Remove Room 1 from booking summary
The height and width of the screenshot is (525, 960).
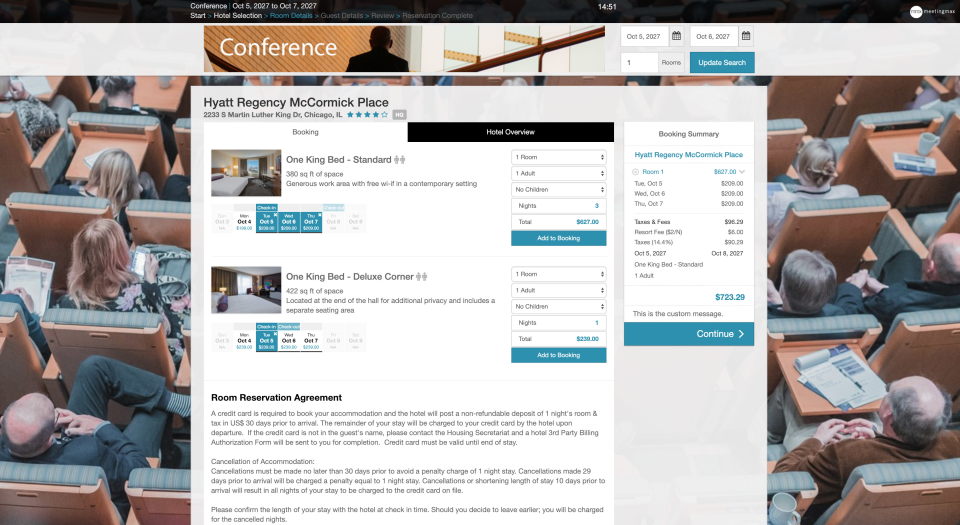[636, 172]
